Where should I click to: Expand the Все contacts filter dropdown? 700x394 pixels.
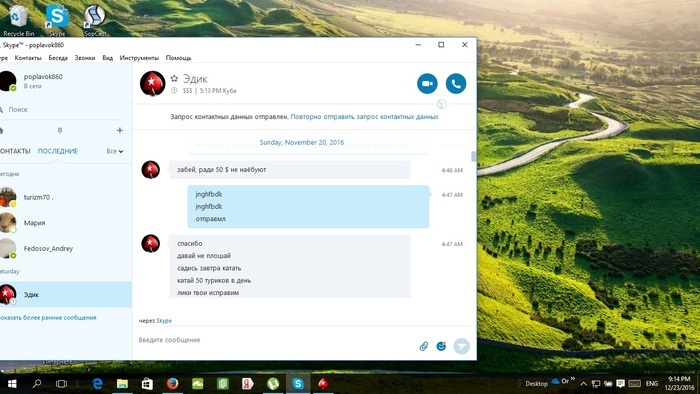tap(115, 151)
